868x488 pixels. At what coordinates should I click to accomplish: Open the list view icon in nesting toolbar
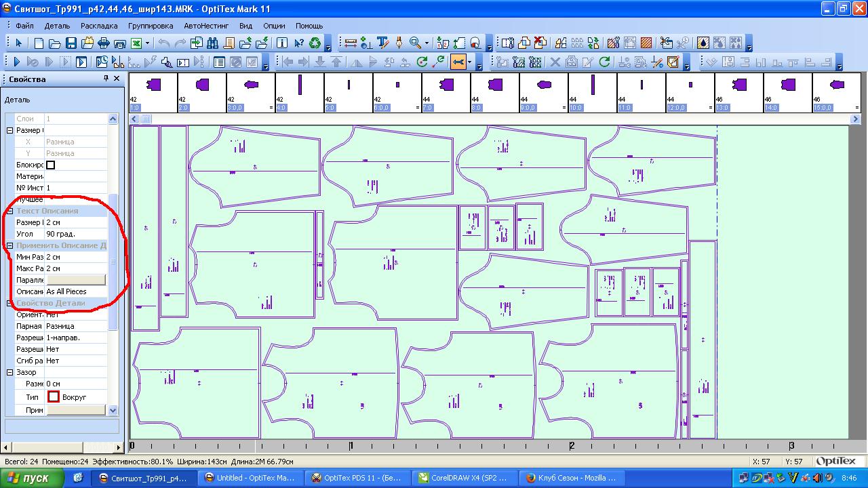tap(219, 62)
